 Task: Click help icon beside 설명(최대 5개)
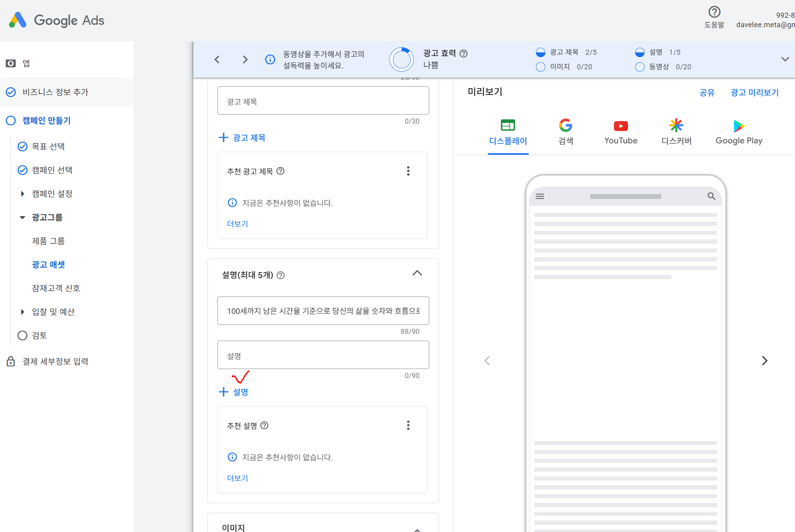(x=281, y=275)
